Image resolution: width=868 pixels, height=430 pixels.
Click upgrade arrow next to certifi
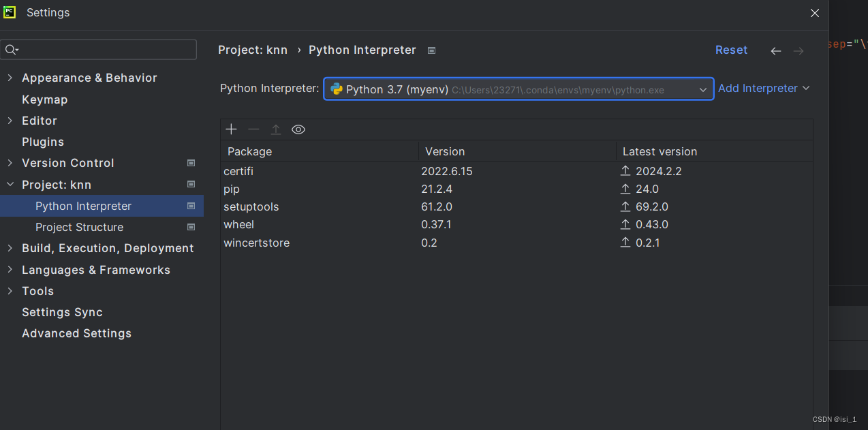625,171
